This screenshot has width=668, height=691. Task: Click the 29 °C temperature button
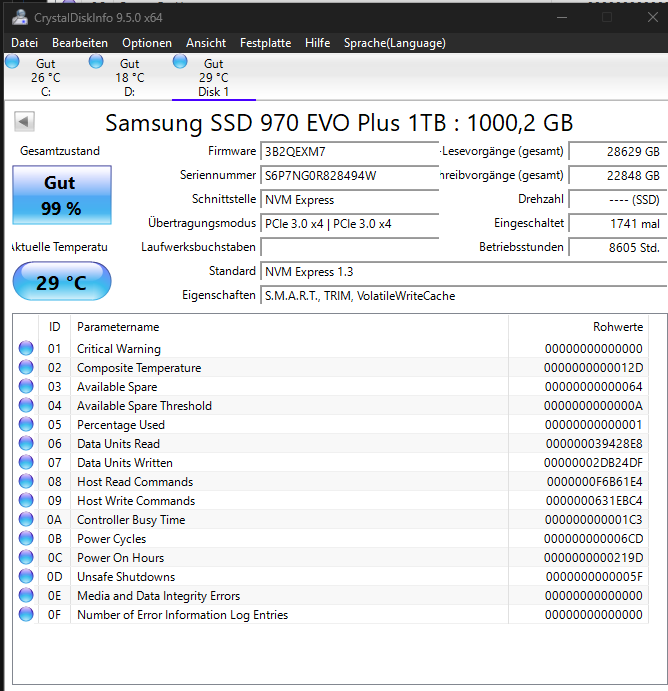click(x=62, y=282)
